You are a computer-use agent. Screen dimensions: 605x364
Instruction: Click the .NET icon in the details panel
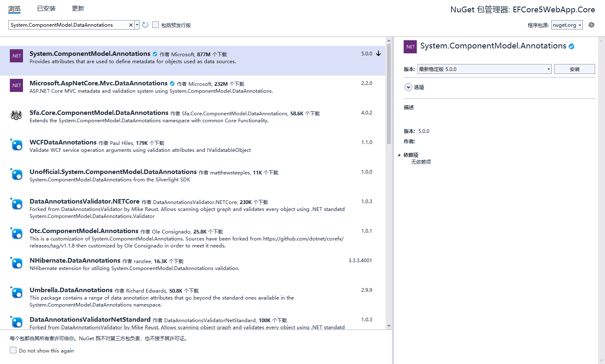click(x=410, y=47)
